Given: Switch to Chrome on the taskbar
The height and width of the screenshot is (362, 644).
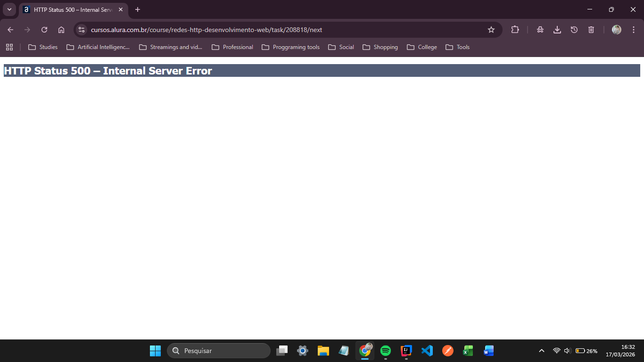Looking at the screenshot, I should pos(365,351).
